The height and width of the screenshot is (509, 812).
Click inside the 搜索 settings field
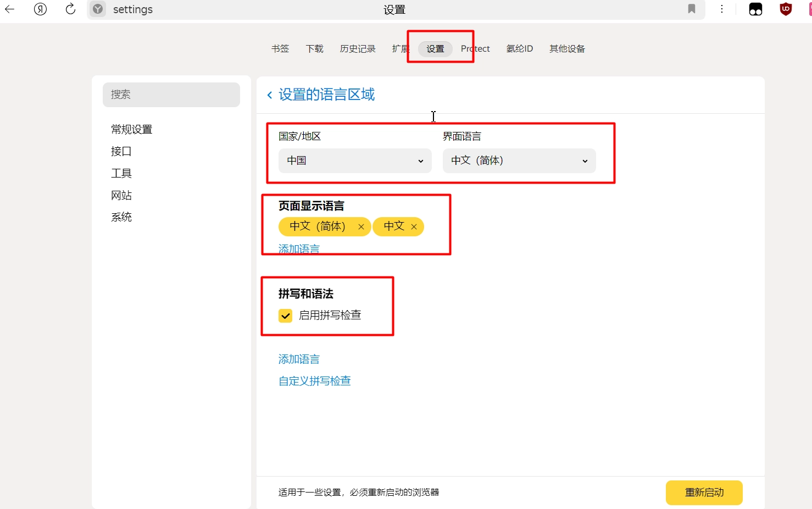[x=171, y=95]
